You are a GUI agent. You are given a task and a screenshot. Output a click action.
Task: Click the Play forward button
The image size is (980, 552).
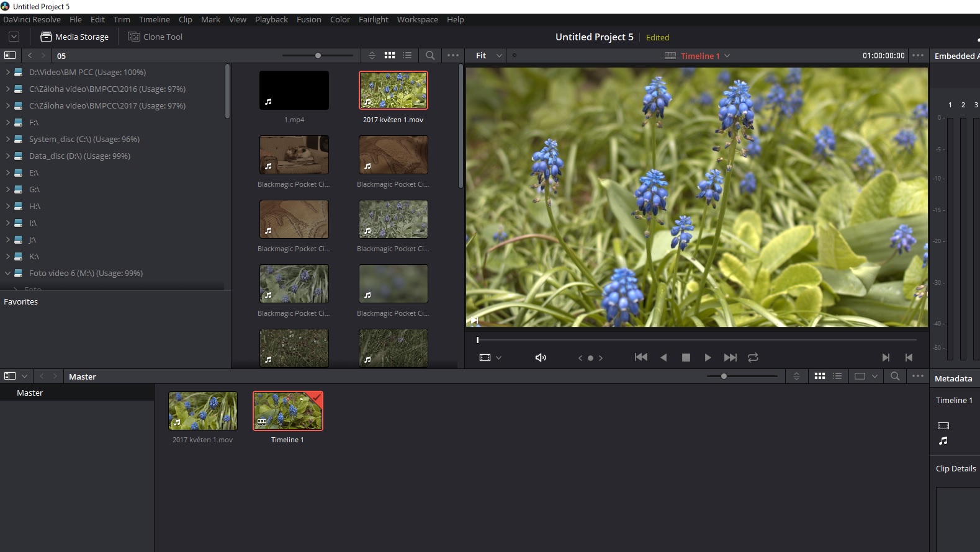tap(708, 357)
